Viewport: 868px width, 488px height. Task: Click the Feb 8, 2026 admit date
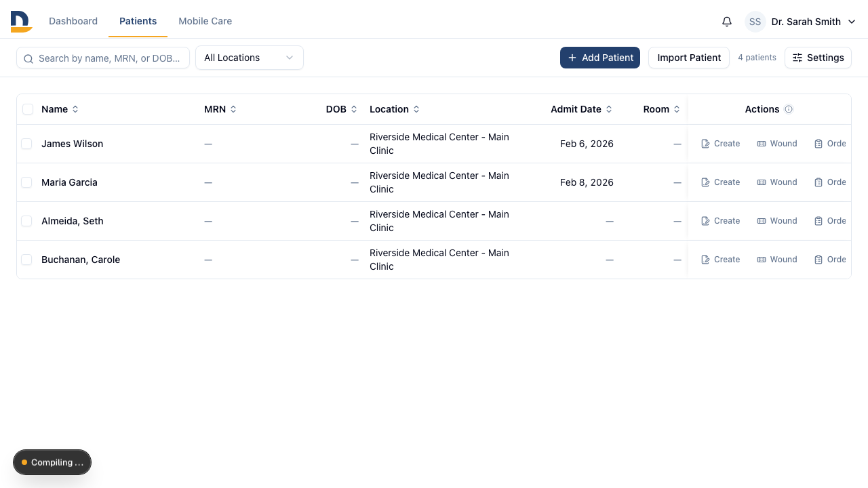(x=587, y=182)
